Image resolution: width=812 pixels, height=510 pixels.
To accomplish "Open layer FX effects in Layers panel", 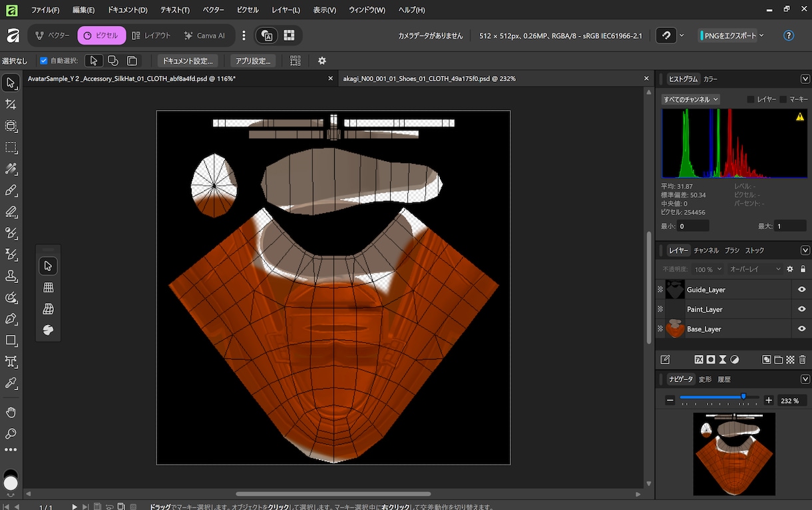I will (699, 360).
